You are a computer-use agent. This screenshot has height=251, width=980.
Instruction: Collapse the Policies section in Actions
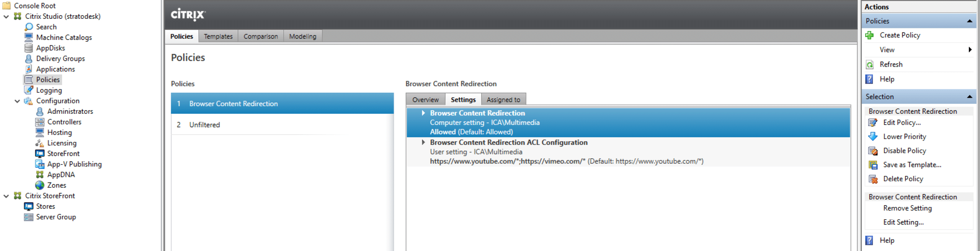pyautogui.click(x=970, y=21)
